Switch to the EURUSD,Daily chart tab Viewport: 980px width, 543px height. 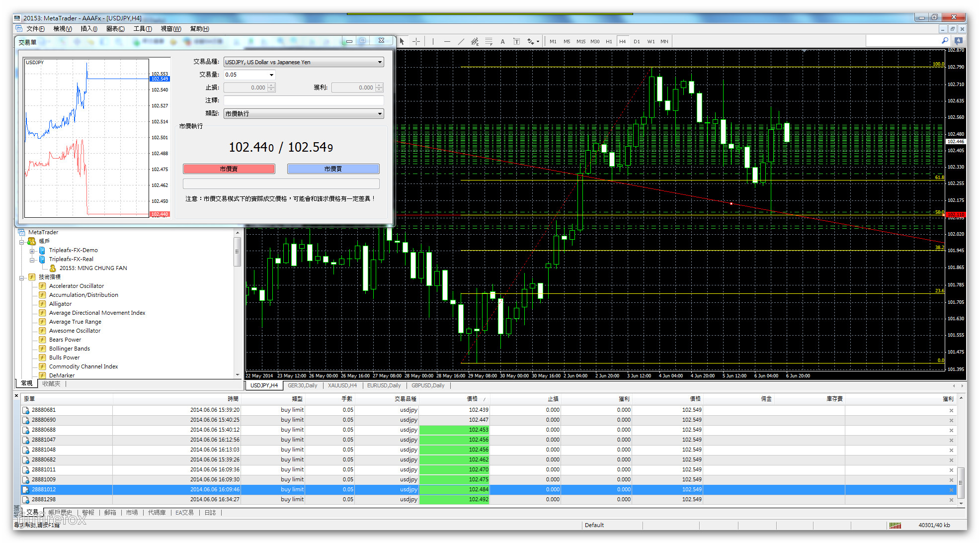point(384,385)
